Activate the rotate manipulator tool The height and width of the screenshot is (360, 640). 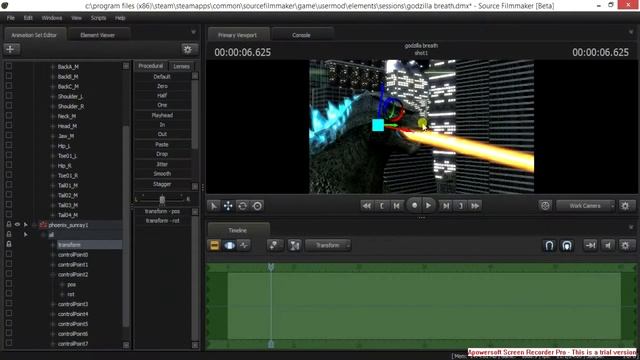(242, 206)
